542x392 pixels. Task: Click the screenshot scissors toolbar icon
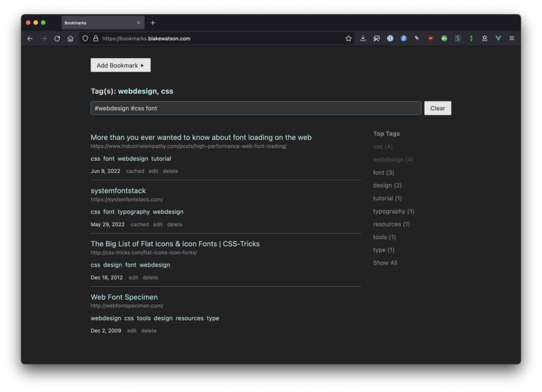(376, 38)
